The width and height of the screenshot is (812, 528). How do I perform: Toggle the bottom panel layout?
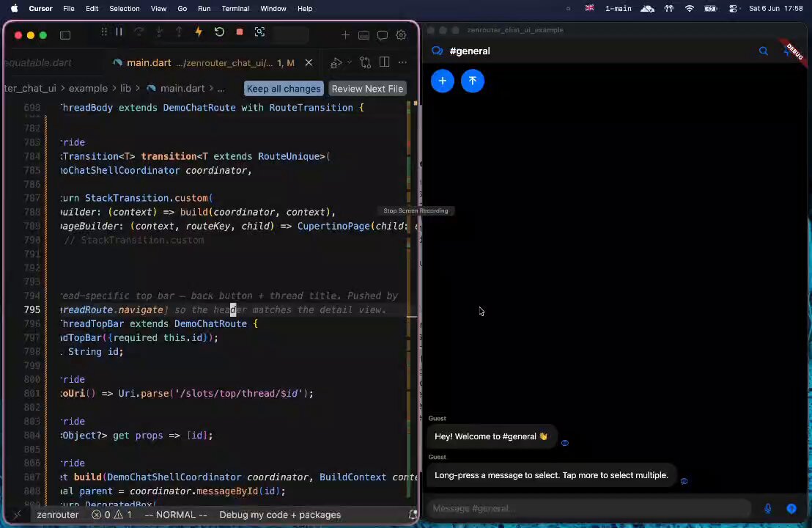(363, 35)
